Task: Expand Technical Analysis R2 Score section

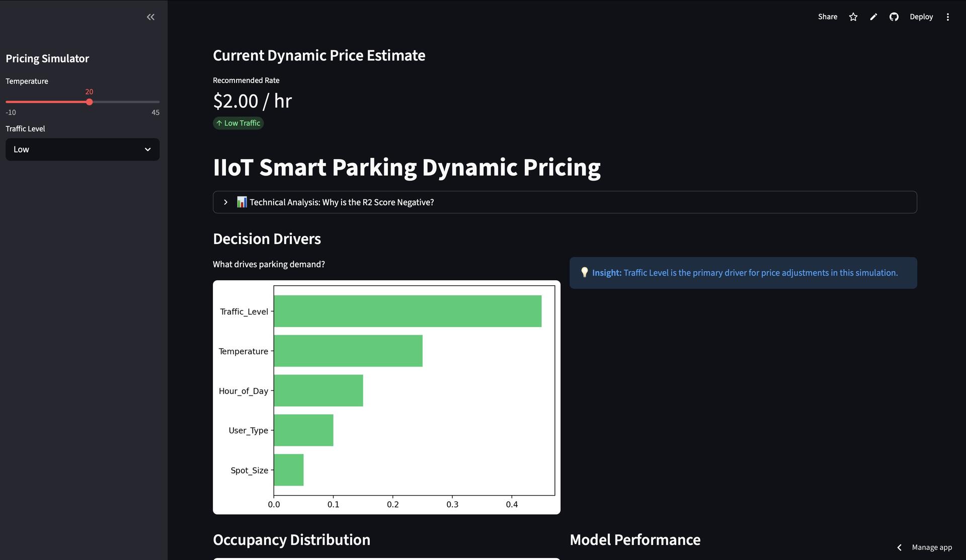Action: [x=565, y=202]
